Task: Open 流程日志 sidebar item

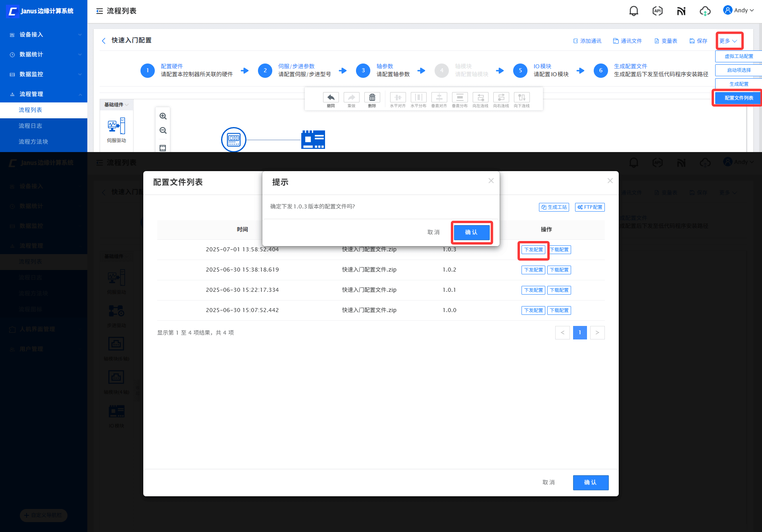Action: (31, 126)
